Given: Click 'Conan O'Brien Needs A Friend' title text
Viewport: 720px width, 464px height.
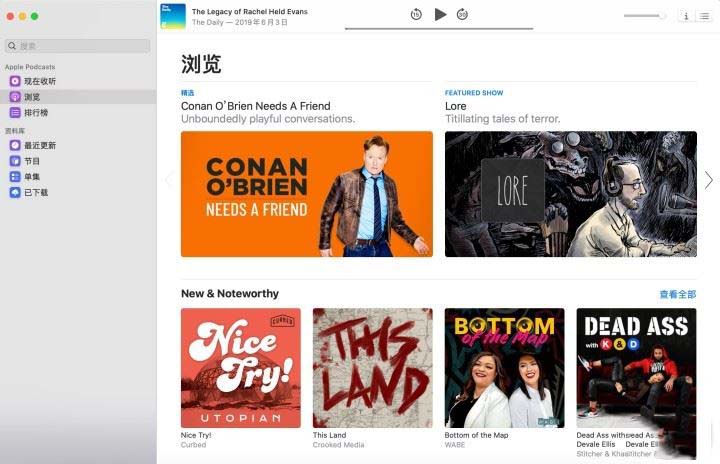Looking at the screenshot, I should [x=256, y=106].
